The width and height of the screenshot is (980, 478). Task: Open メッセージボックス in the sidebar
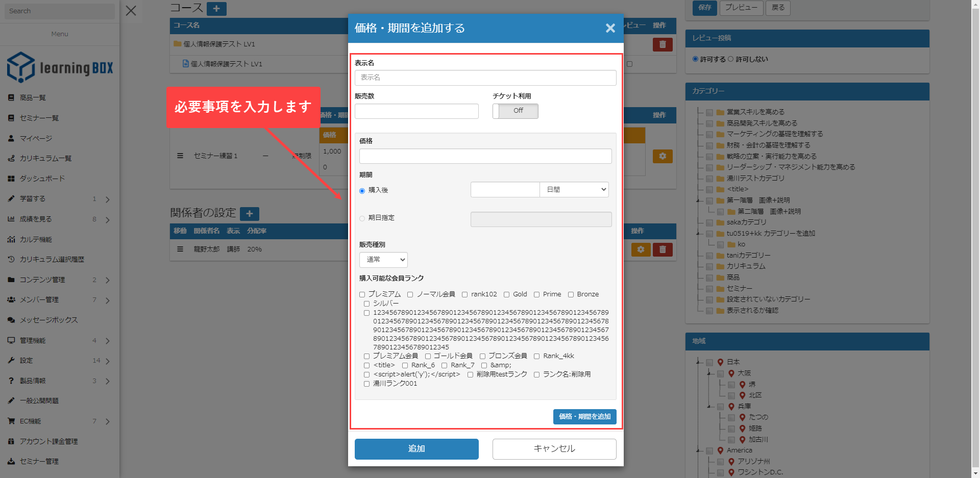click(48, 320)
